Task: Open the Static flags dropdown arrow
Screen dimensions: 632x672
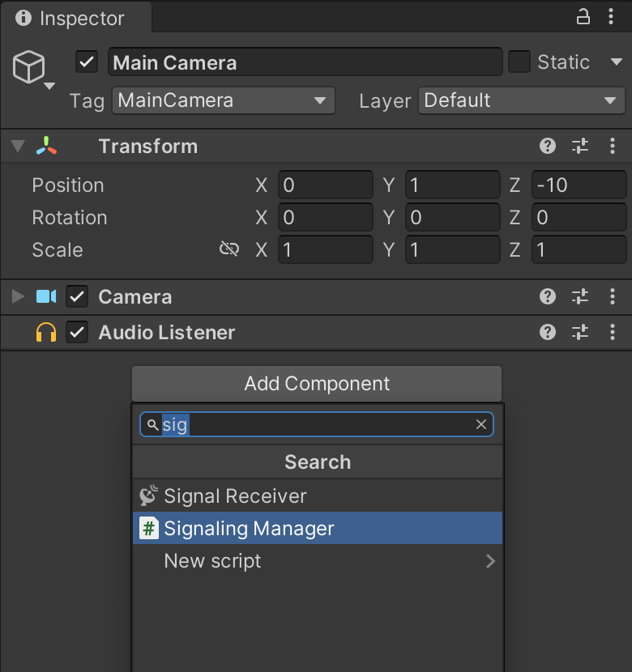Action: 617,62
